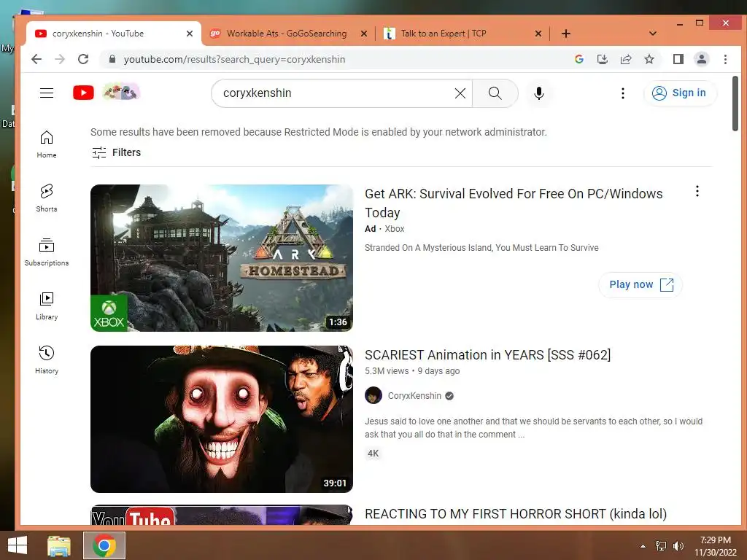Click the 4K badge on SCARIEST Animation
Image resolution: width=747 pixels, height=560 pixels.
tap(373, 454)
